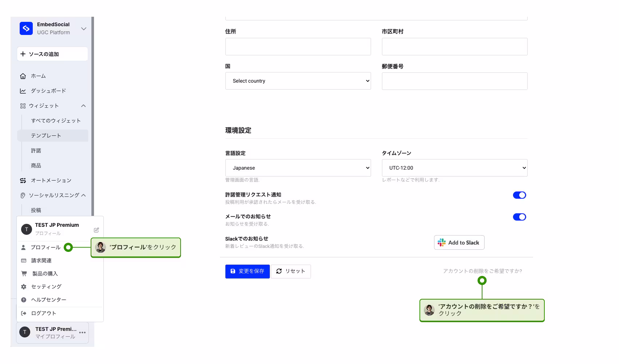Viewport: 619px width, 364px height.
Task: Click the セッティング gear icon
Action: (x=24, y=287)
